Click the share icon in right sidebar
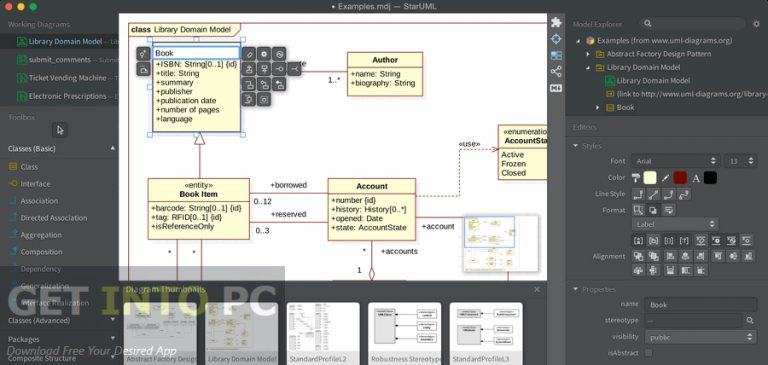Viewport: 768px width, 365px height. coord(556,72)
